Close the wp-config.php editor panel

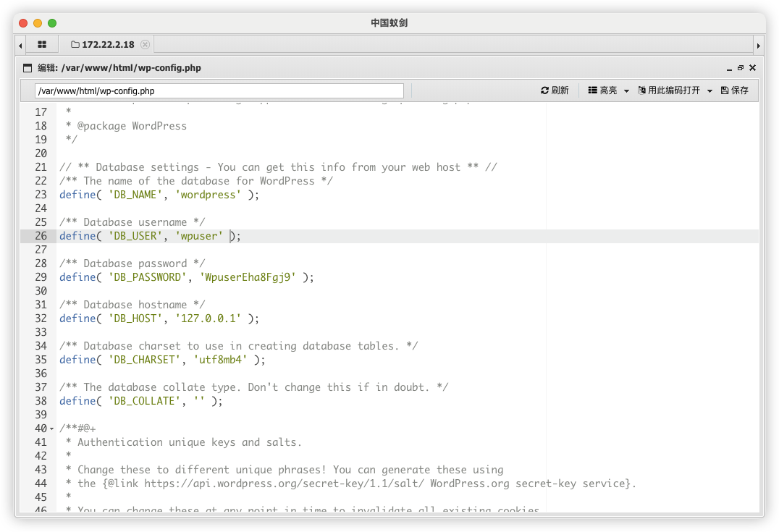point(753,68)
